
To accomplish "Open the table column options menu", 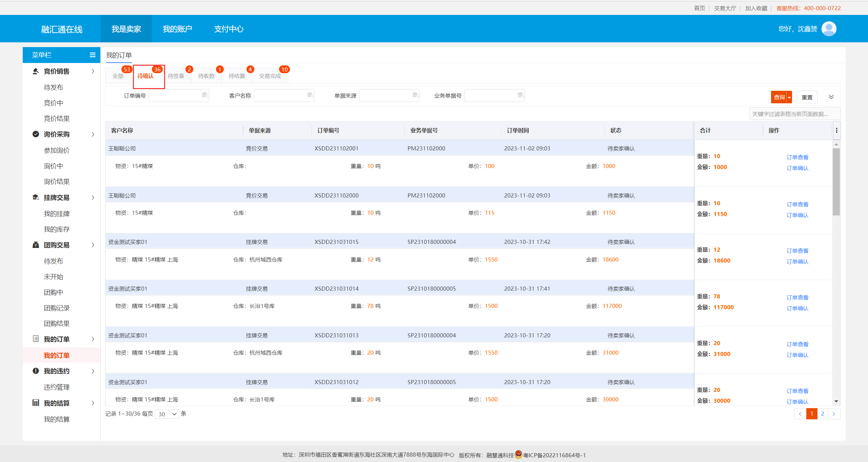I will coord(836,130).
